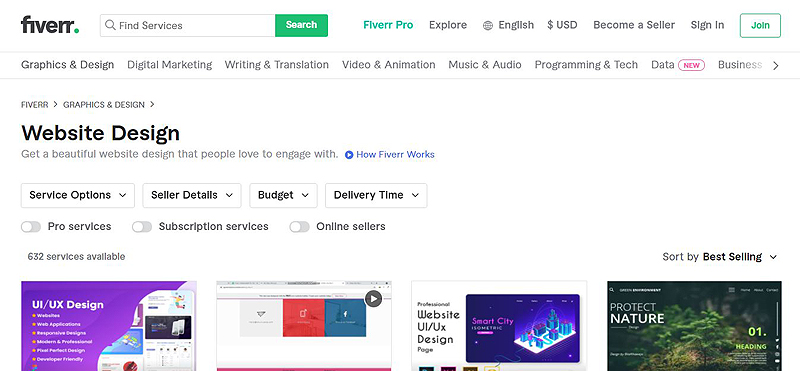Open the Protect Nature gig thumbnail

click(x=694, y=326)
